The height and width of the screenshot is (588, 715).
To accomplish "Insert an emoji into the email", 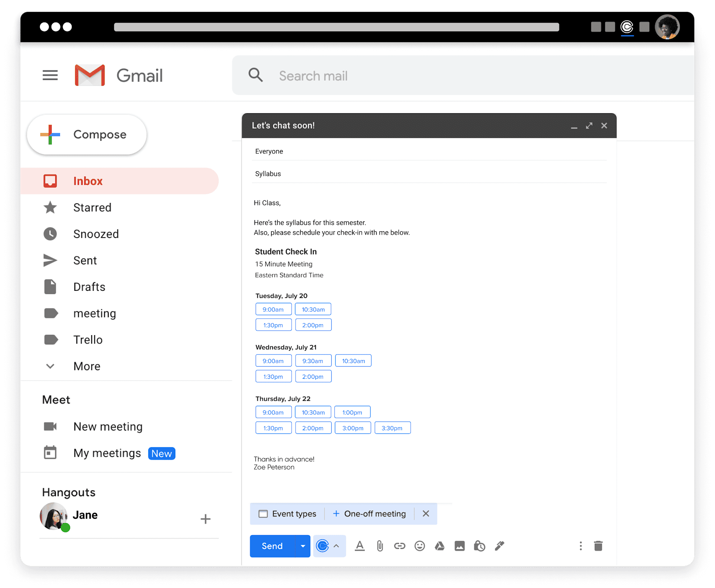I will pos(420,546).
